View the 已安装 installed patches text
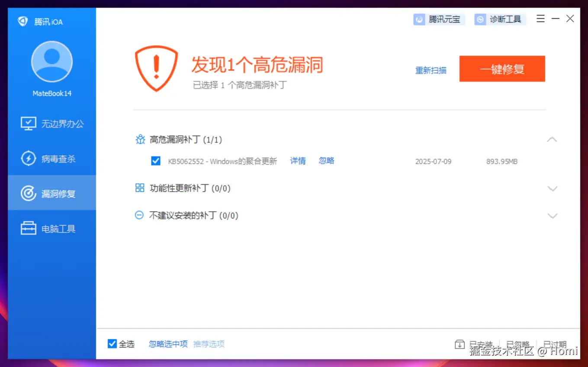 (x=481, y=345)
